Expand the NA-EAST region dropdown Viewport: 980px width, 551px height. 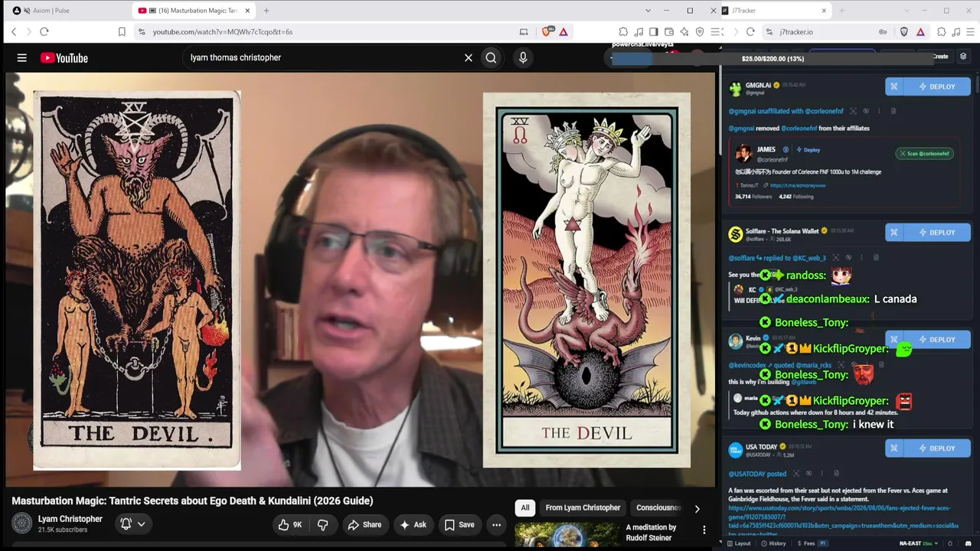(x=920, y=543)
